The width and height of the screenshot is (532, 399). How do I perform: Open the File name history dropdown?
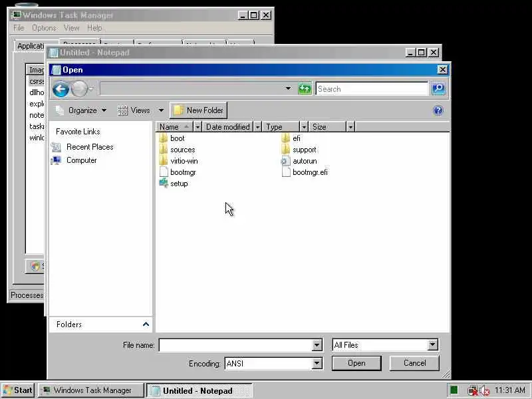[317, 345]
